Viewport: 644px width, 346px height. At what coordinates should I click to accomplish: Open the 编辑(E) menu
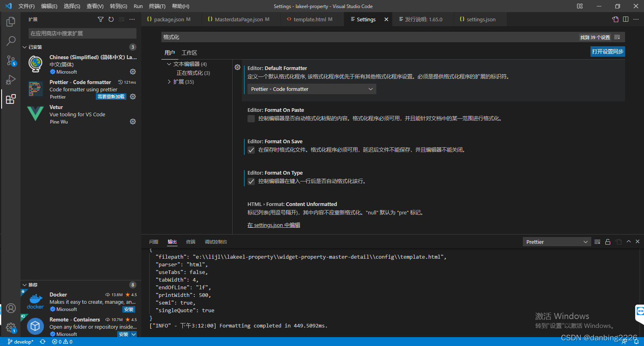pyautogui.click(x=49, y=6)
